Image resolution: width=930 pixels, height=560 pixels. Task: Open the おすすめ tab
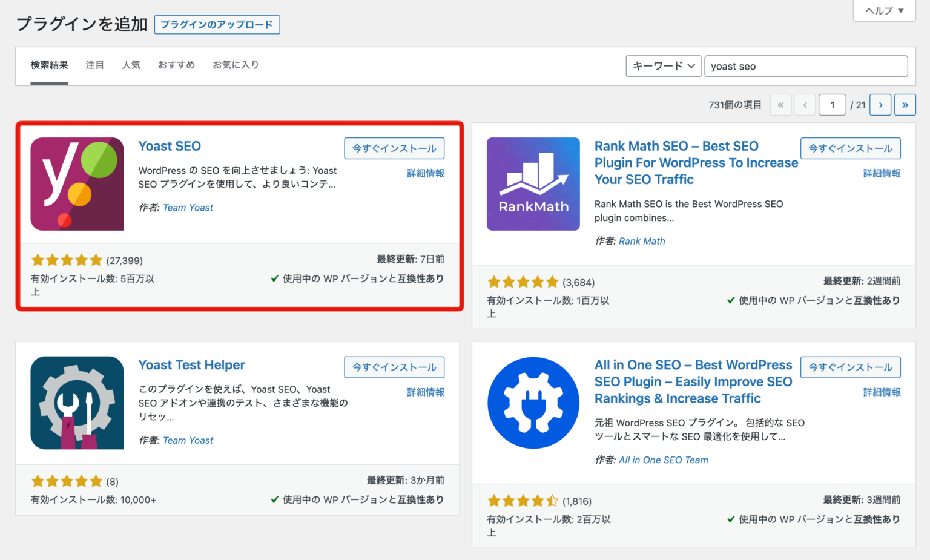176,65
